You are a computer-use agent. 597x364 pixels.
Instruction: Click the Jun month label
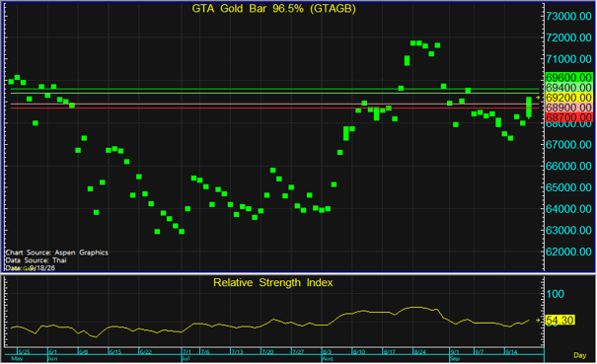pos(52,359)
